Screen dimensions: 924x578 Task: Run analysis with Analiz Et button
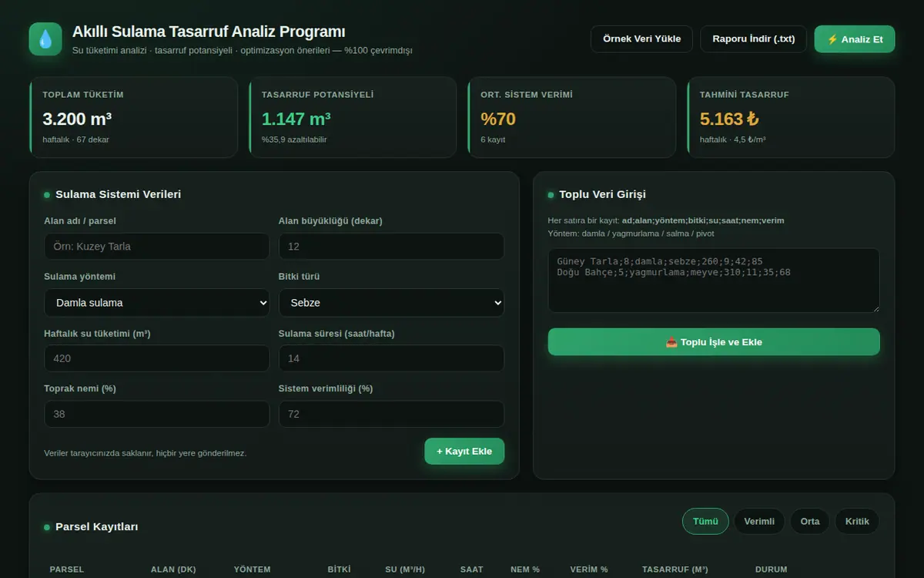click(855, 39)
